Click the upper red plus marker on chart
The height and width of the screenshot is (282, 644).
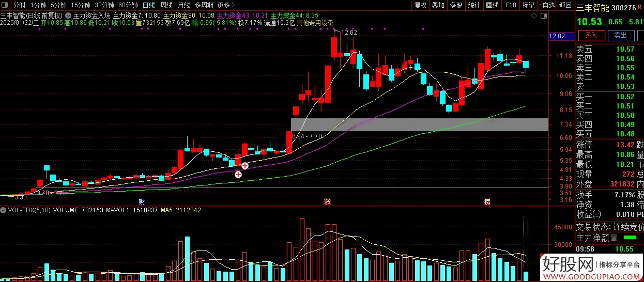(245, 166)
